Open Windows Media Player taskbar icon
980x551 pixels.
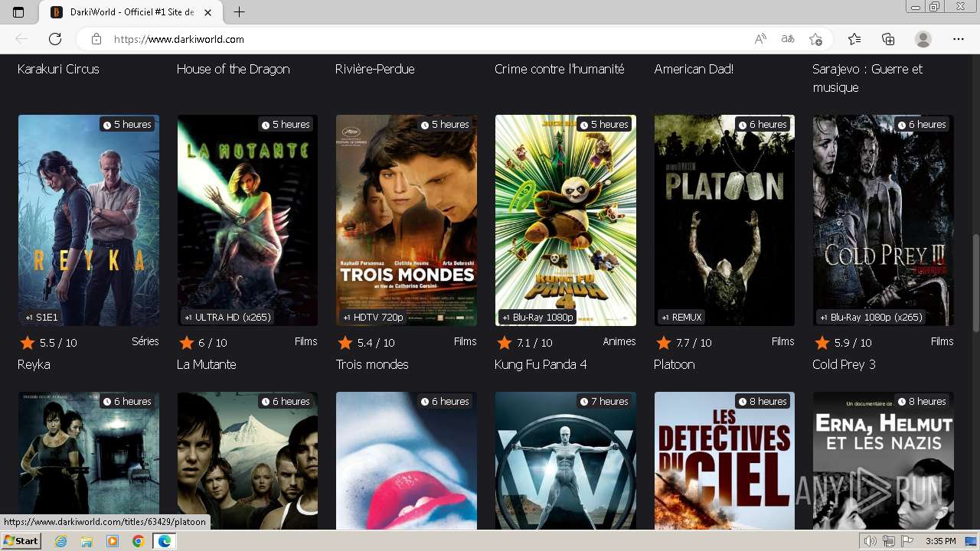(x=113, y=541)
